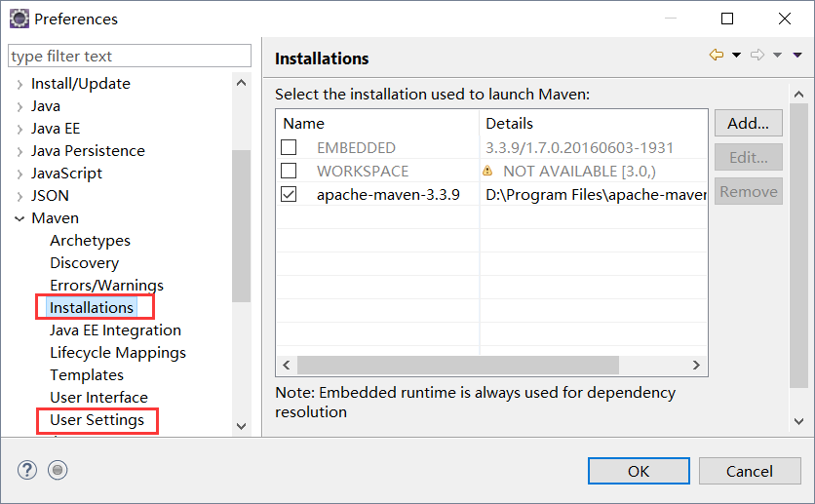Click the type filter text field
815x504 pixels.
[x=129, y=57]
